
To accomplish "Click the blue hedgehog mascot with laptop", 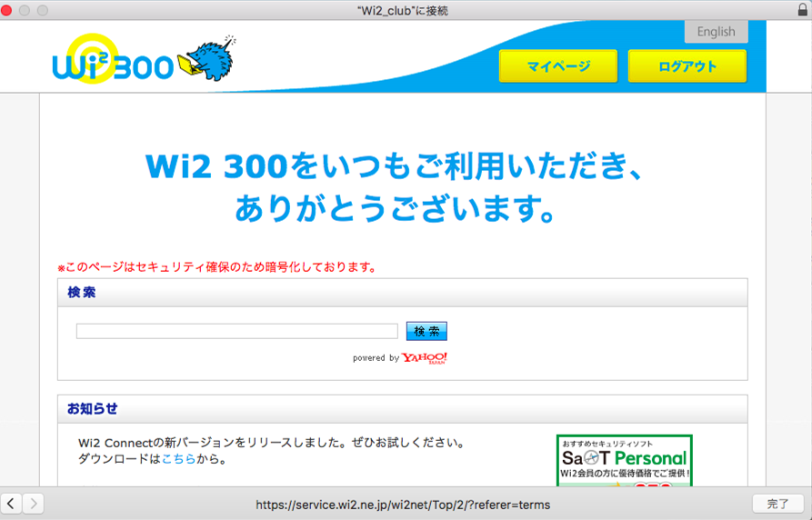I will click(x=207, y=58).
